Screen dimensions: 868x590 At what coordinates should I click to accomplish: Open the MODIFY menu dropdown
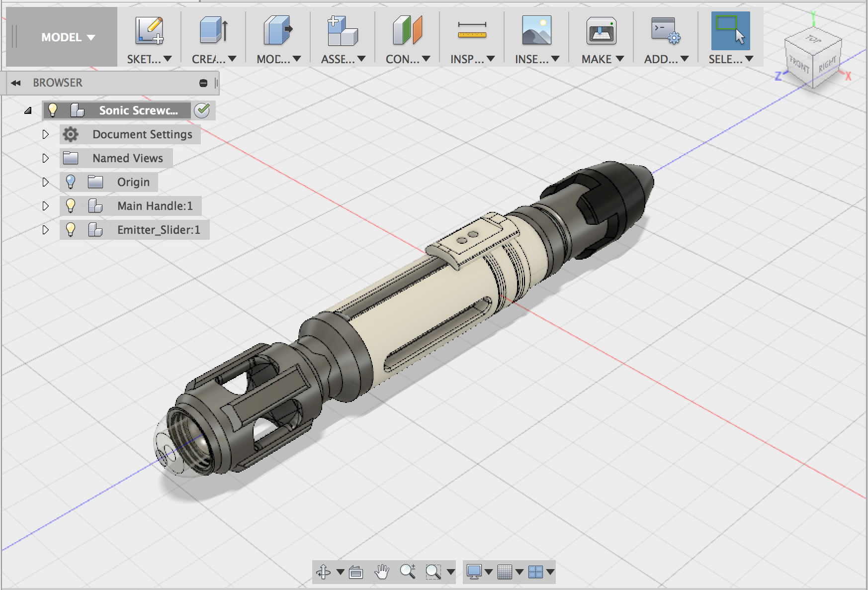click(278, 59)
